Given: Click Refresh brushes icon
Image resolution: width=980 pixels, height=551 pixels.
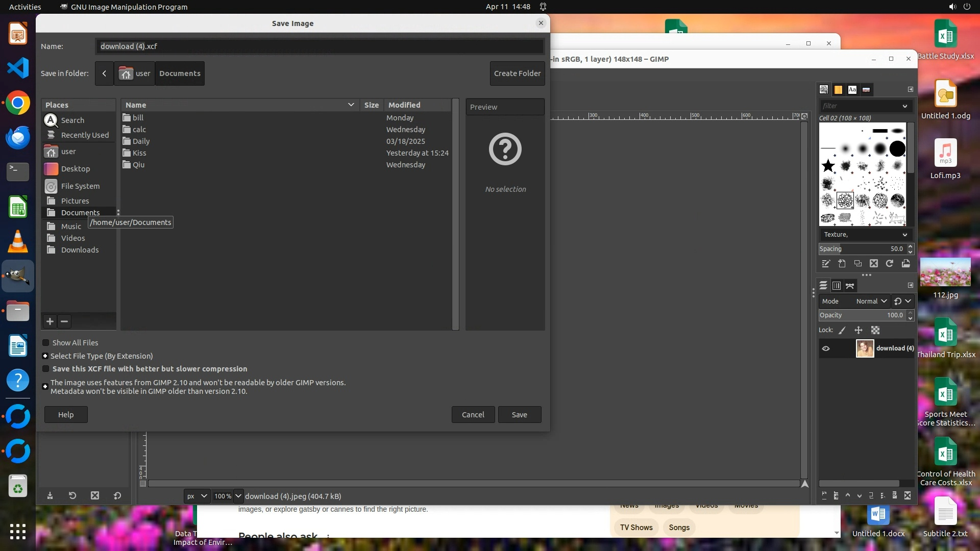Looking at the screenshot, I should (890, 264).
